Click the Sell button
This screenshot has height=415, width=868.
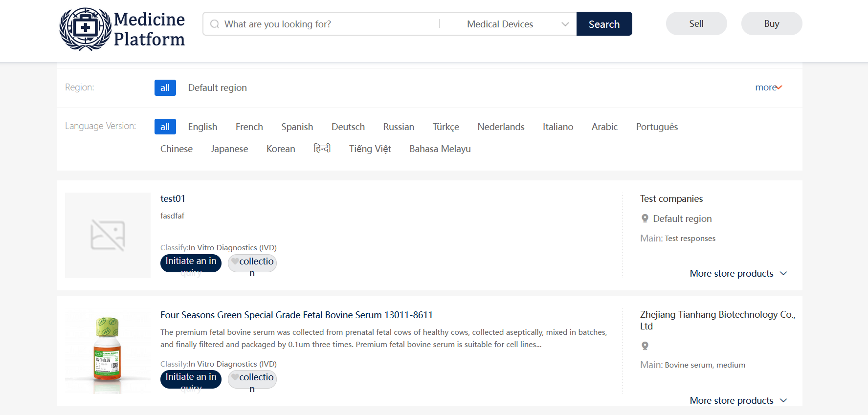click(696, 23)
